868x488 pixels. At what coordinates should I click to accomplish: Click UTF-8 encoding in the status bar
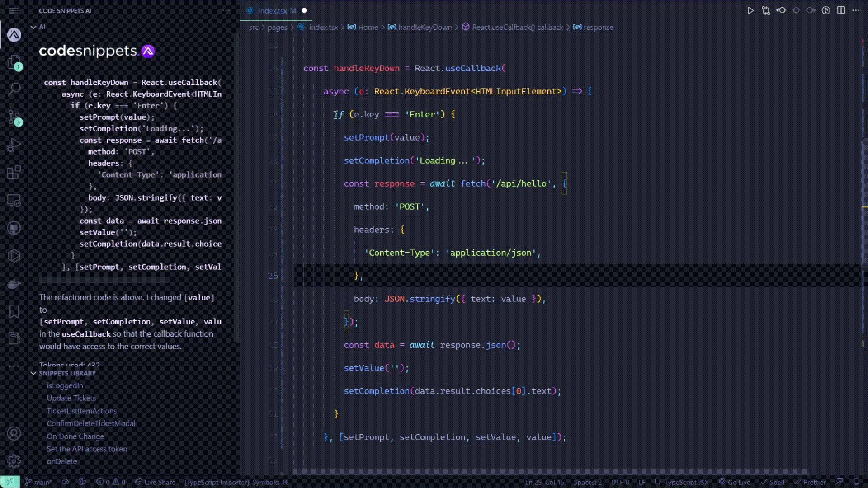(620, 482)
